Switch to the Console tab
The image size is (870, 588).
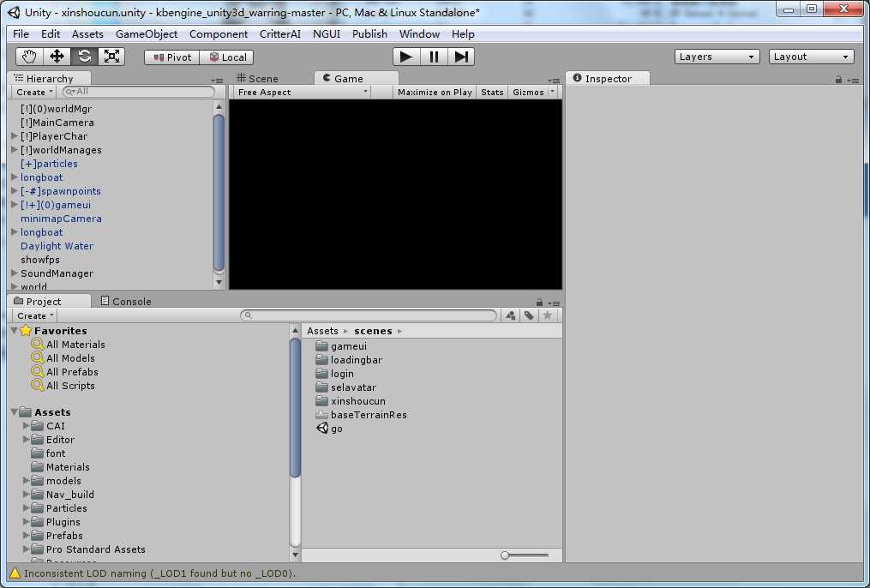pyautogui.click(x=127, y=301)
